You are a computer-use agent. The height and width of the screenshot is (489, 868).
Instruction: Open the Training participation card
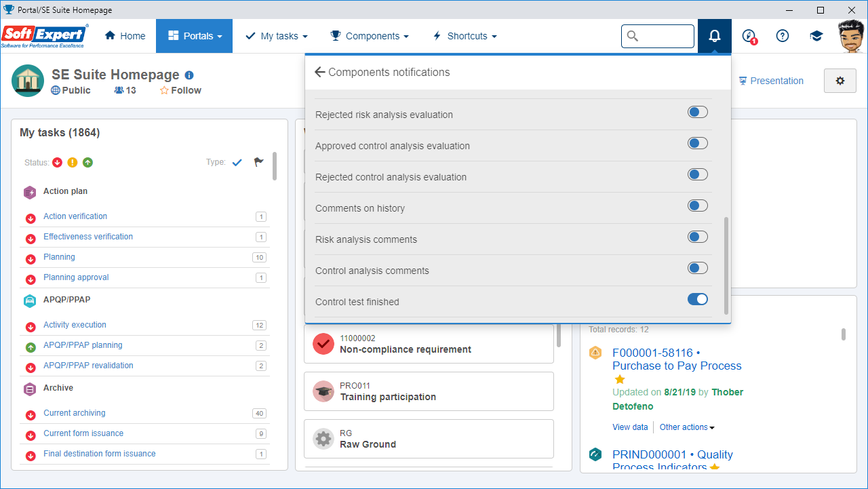tap(429, 391)
